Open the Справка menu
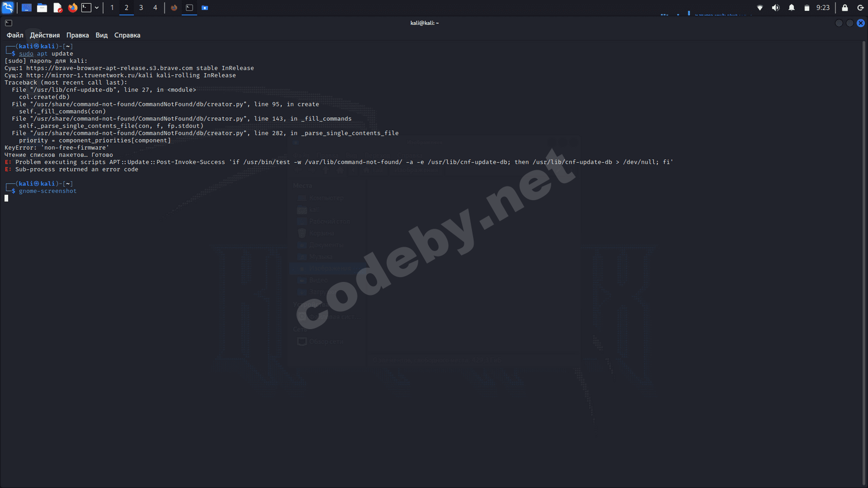The height and width of the screenshot is (488, 868). 127,35
